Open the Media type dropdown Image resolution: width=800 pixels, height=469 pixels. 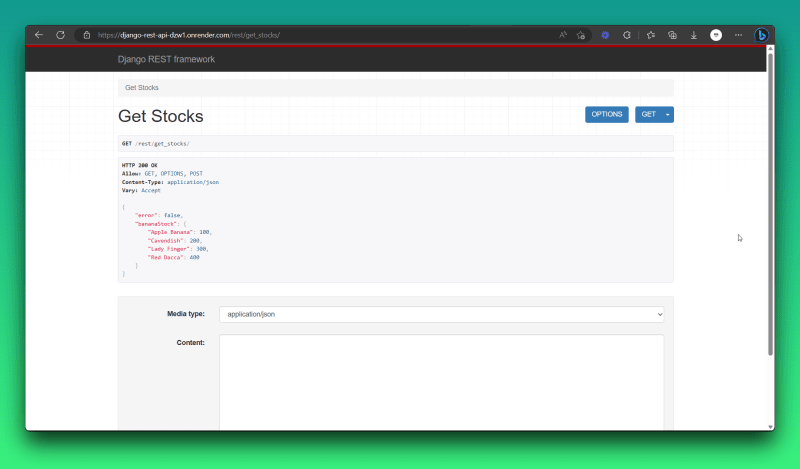tap(441, 314)
